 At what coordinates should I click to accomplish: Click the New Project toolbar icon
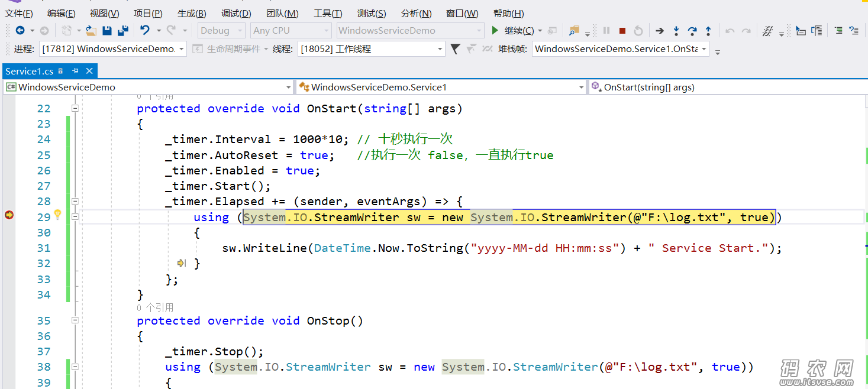coord(66,30)
